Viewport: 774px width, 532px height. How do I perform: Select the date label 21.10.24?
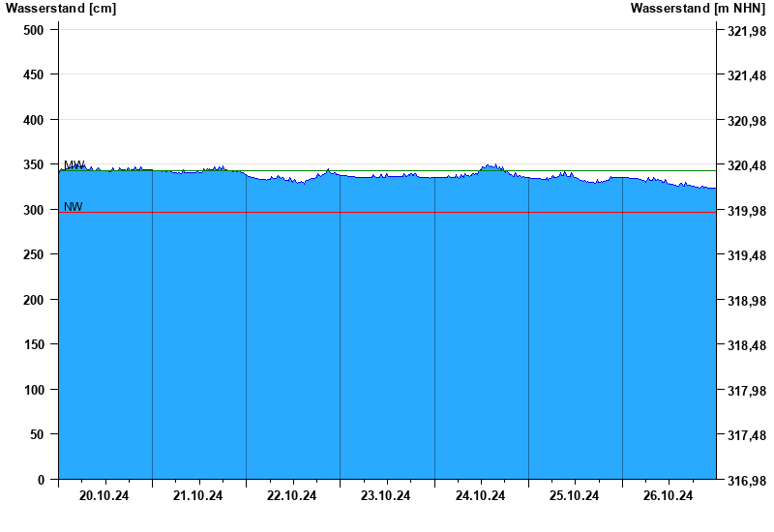pos(198,496)
